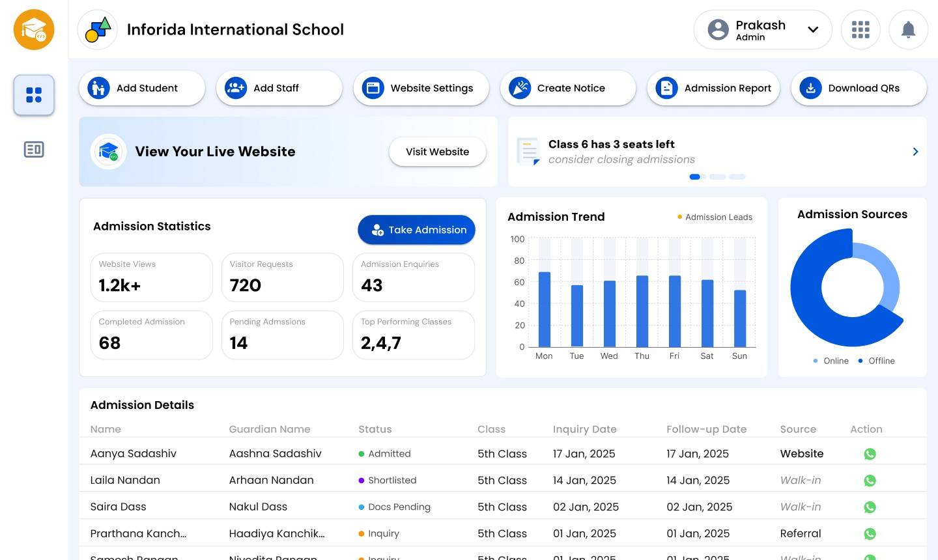Go to next notice using right chevron

915,152
